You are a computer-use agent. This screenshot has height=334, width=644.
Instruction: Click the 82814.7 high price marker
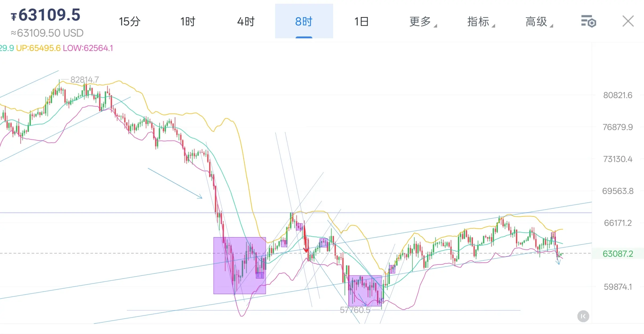pos(84,80)
